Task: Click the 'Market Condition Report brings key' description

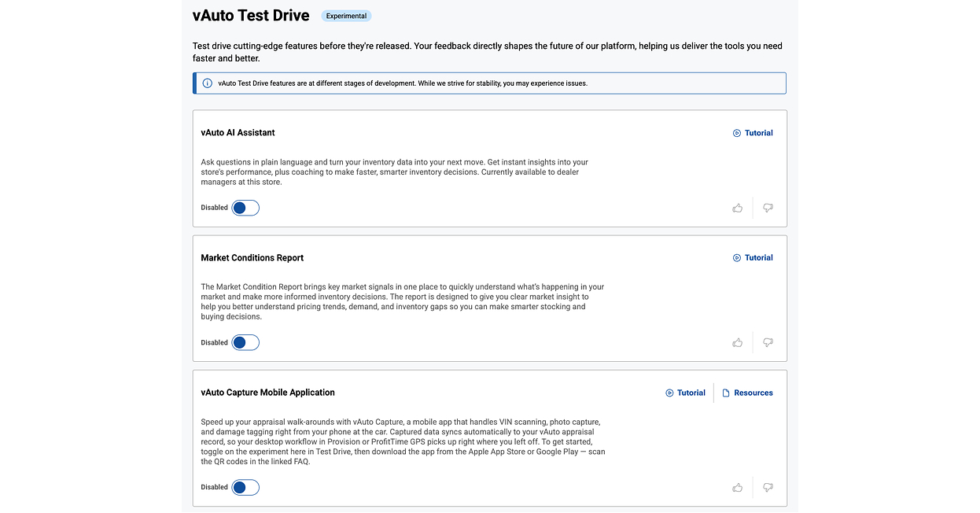Action: 403,301
